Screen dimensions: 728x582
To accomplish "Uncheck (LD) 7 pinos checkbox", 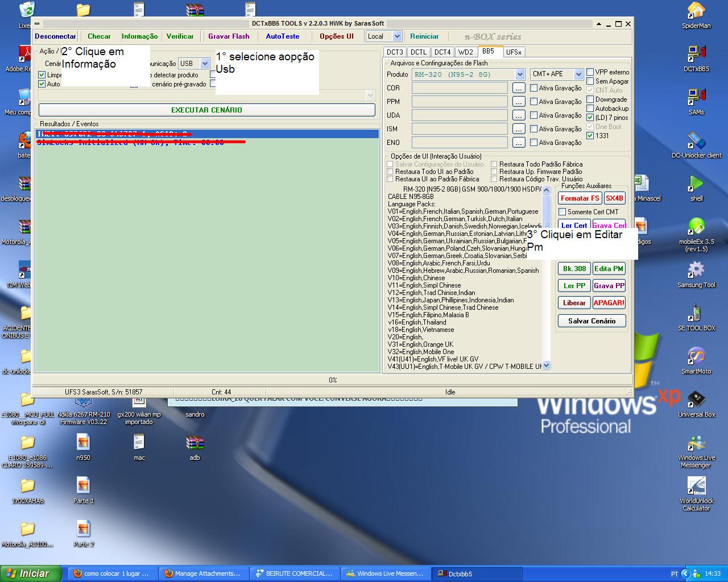I will point(590,118).
